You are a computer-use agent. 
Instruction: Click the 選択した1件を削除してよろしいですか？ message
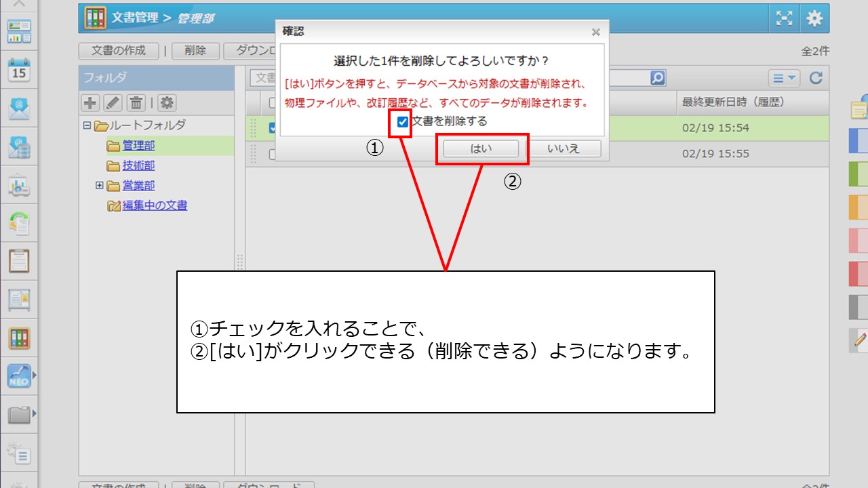[441, 62]
